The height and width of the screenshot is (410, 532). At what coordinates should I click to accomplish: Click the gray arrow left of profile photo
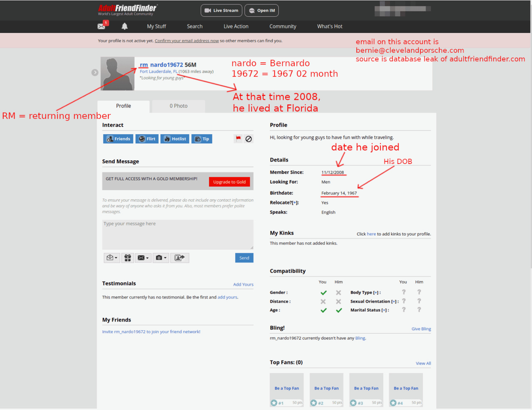click(95, 72)
